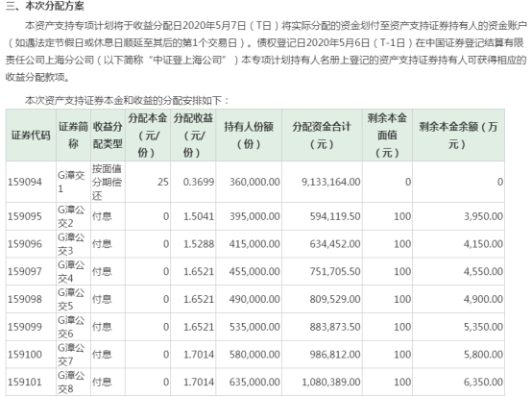The image size is (532, 397).
Task: Click the 按面值分期偿还 type cell
Action: point(108,182)
